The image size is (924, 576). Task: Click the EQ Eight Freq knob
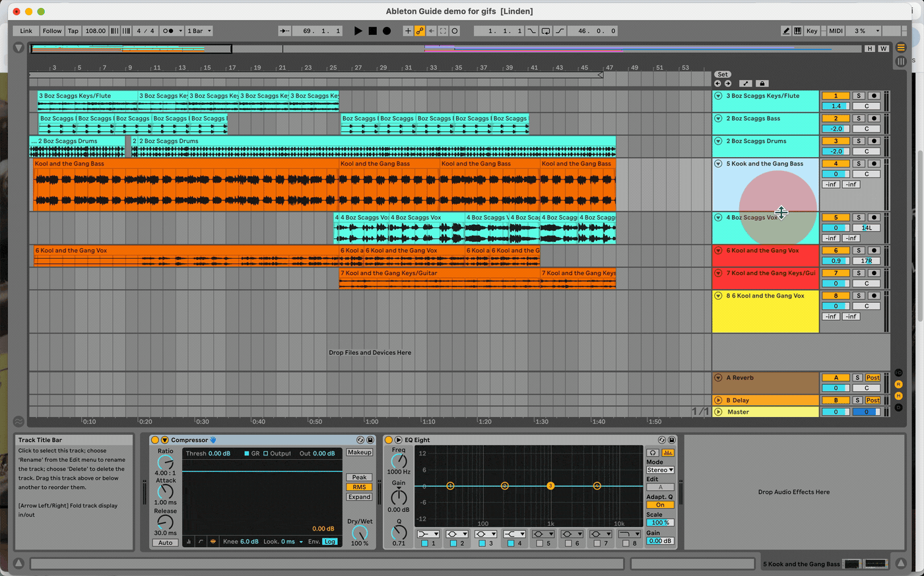pos(399,461)
